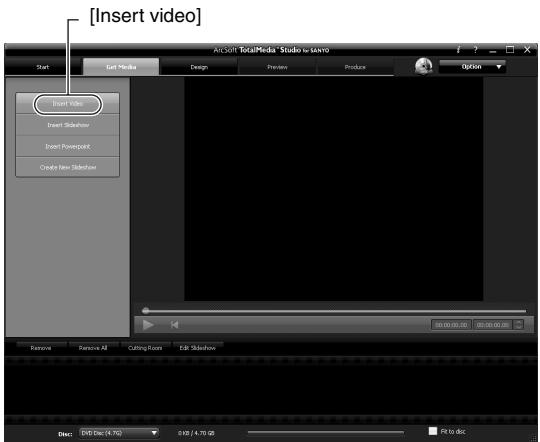540x442 pixels.
Task: Click the black video preview area
Action: click(x=333, y=189)
